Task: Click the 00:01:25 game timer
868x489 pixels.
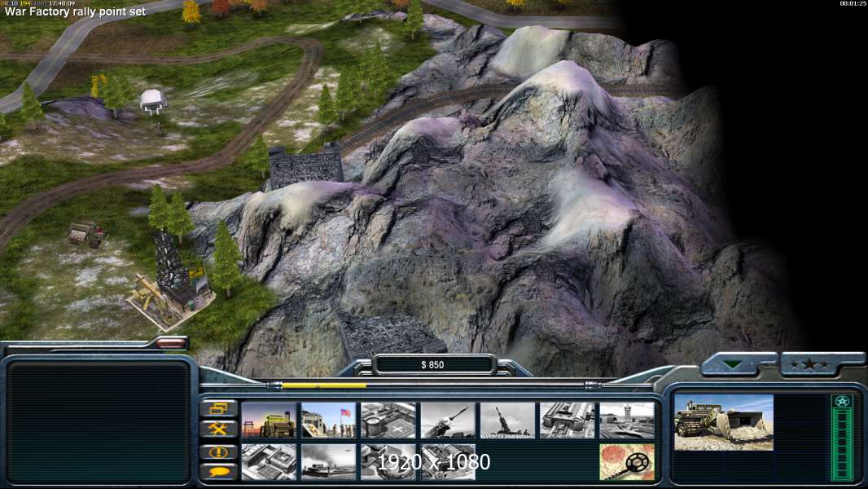Action: [x=853, y=3]
